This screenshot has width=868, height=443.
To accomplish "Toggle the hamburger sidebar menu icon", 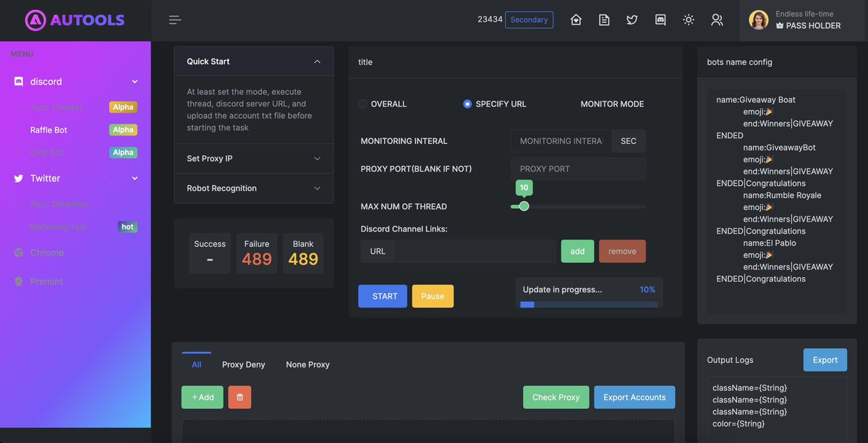I will point(175,20).
